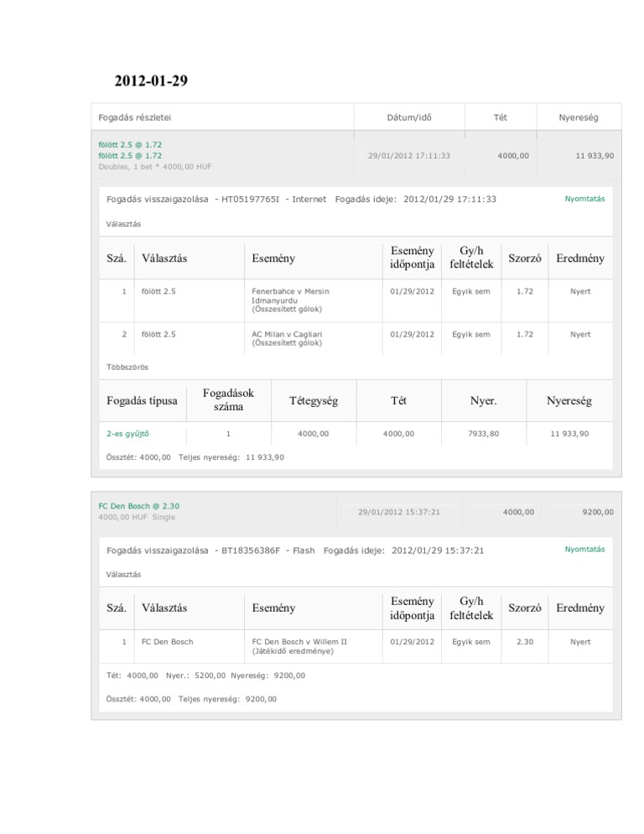This screenshot has height=834, width=644.
Task: Click the Dátum/idő column header
Action: [x=410, y=117]
